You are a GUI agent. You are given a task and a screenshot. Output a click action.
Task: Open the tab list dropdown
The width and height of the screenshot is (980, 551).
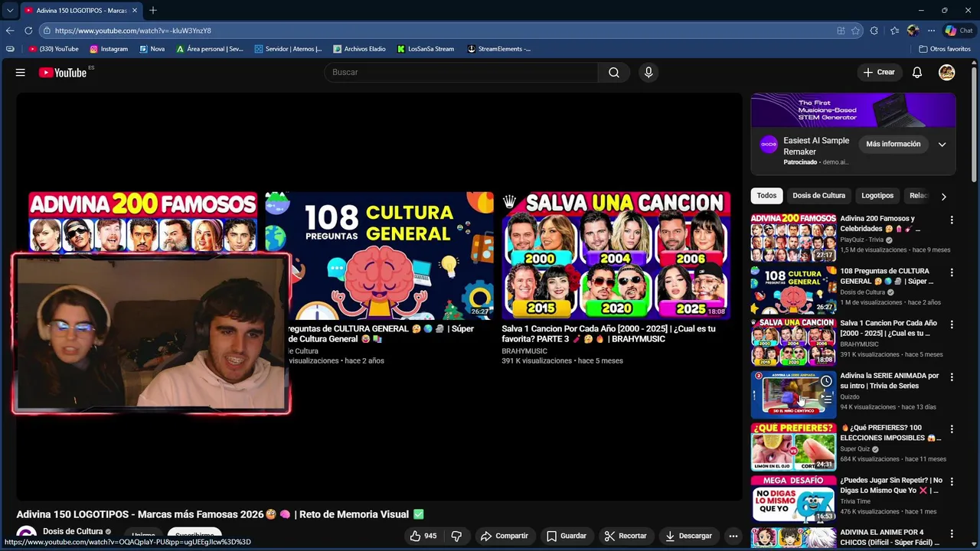tap(9, 11)
